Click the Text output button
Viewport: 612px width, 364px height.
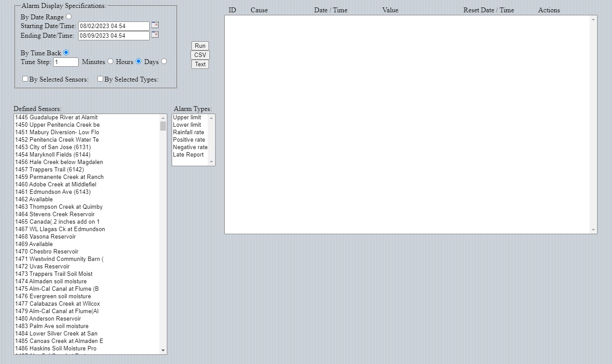pyautogui.click(x=200, y=64)
